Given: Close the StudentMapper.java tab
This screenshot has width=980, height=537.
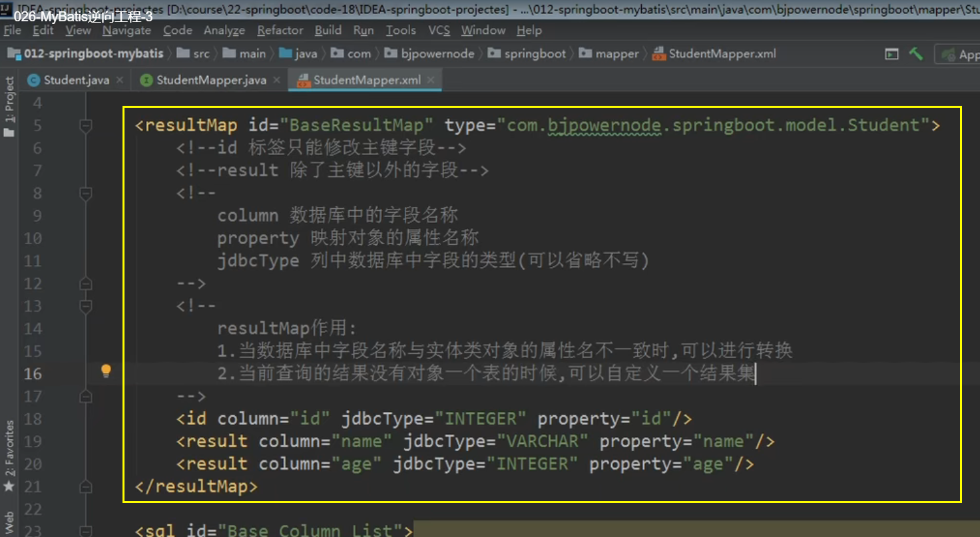Looking at the screenshot, I should tap(277, 81).
